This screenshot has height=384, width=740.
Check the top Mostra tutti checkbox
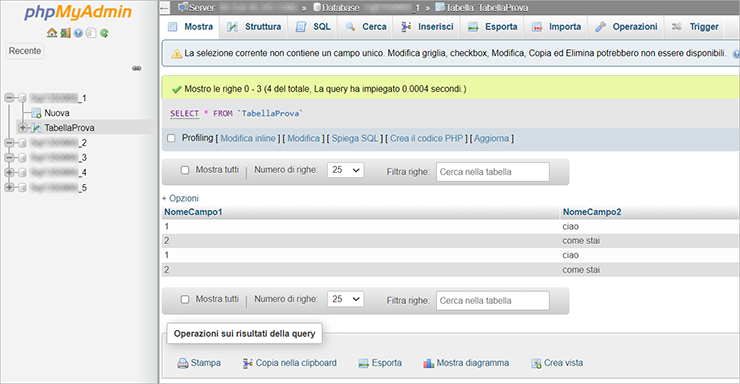[x=185, y=170]
